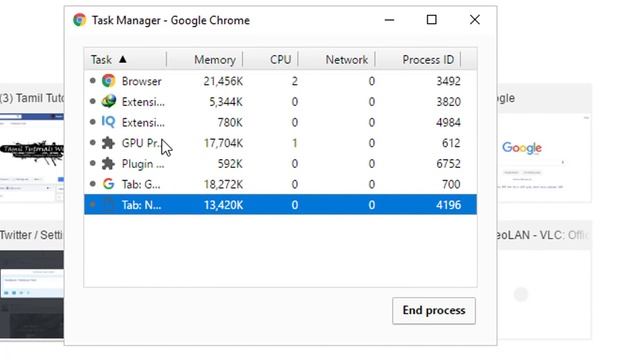The image size is (640, 360).
Task: Click the puzzle icon of the Plugin row
Action: coord(108,163)
